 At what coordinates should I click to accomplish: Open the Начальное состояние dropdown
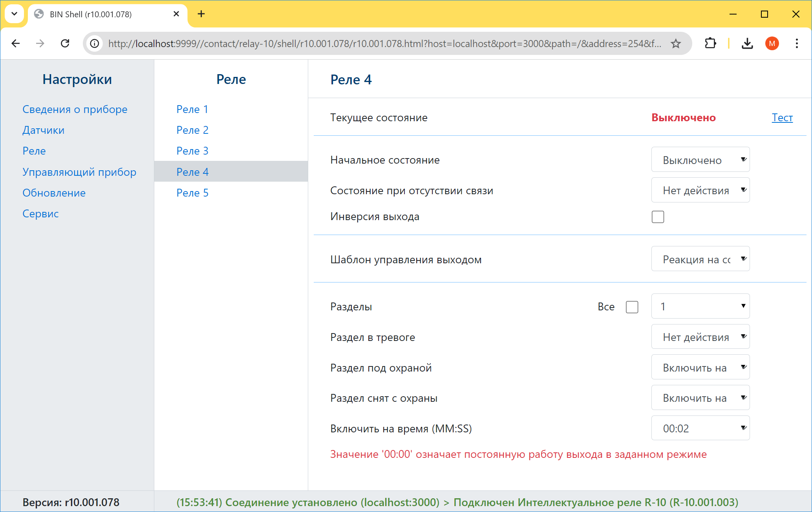(x=700, y=160)
